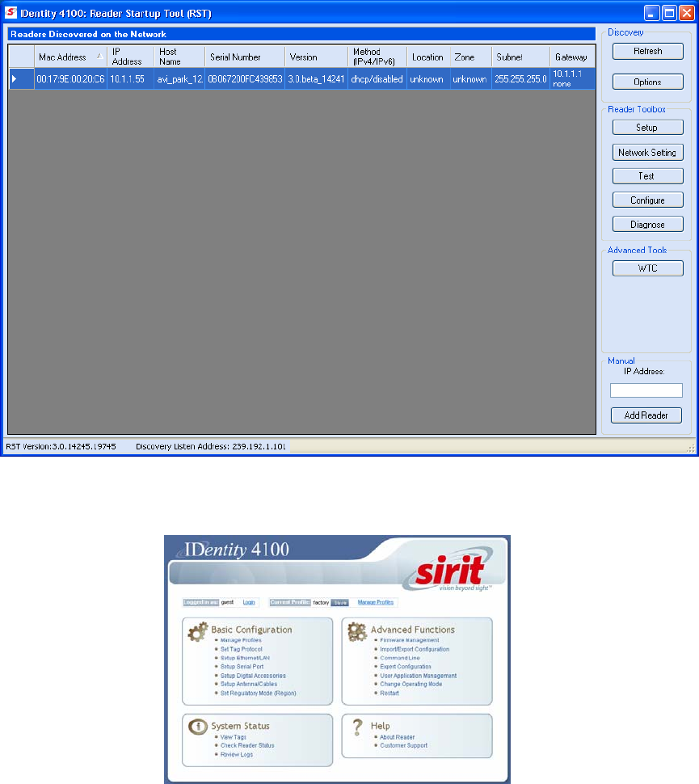Click the manual IP Address input field
Viewport: 699px width, 784px height.
pyautogui.click(x=646, y=390)
